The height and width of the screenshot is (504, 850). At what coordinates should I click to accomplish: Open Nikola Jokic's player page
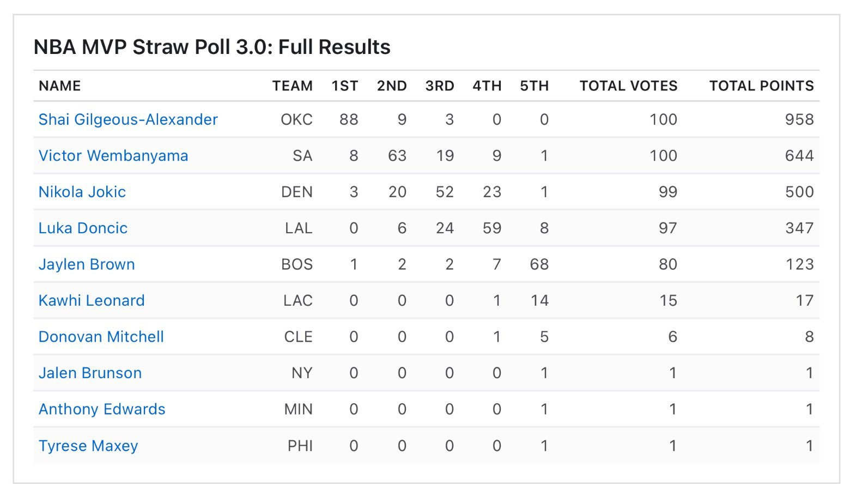(82, 192)
